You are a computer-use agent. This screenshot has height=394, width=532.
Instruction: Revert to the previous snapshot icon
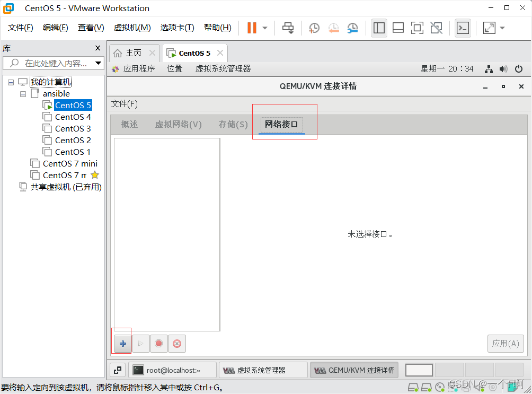pos(333,28)
